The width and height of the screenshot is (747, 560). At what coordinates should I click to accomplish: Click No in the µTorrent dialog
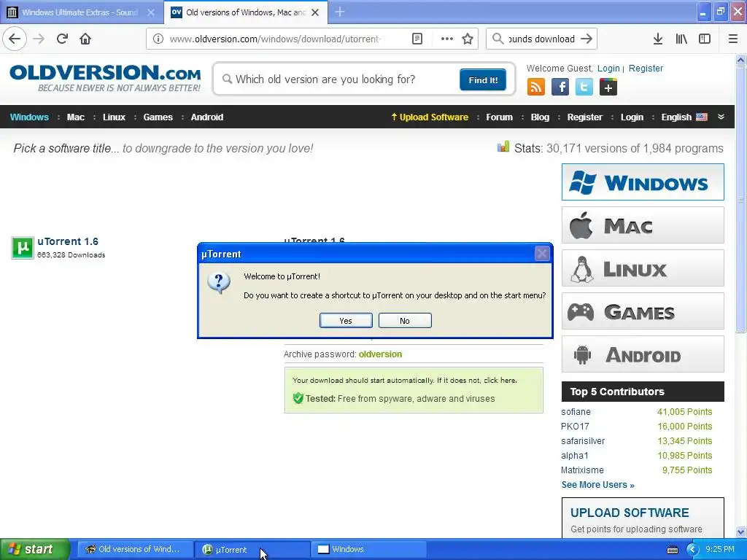point(405,321)
